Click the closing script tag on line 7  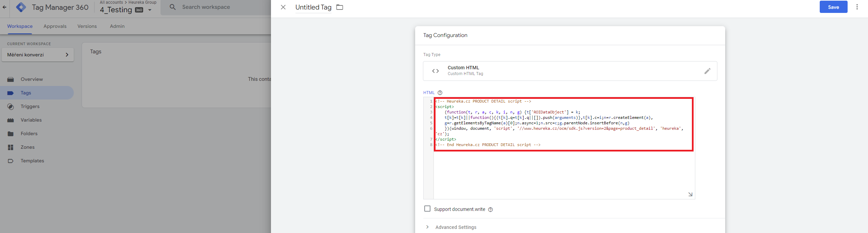[446, 139]
